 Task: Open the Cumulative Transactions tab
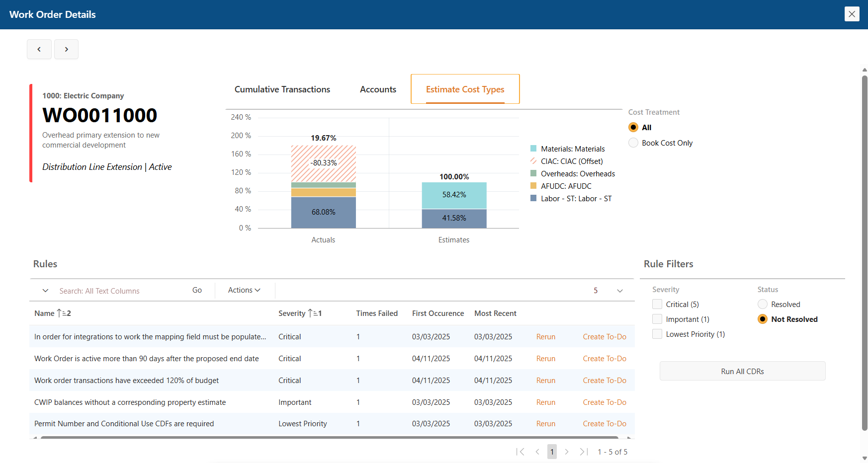[x=282, y=89]
